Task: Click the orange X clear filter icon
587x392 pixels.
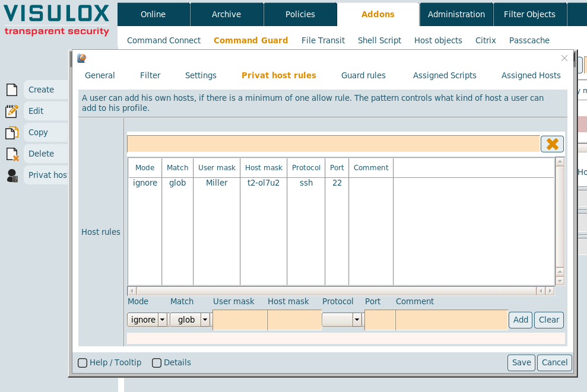Action: tap(552, 144)
